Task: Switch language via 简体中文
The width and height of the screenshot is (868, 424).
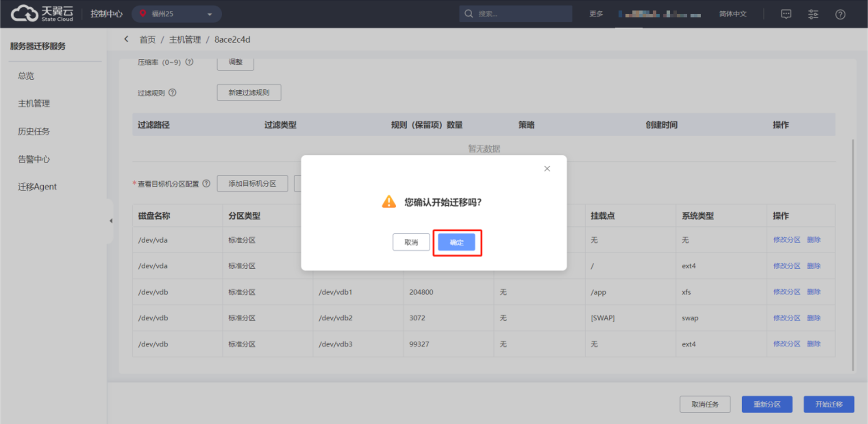Action: click(x=733, y=14)
